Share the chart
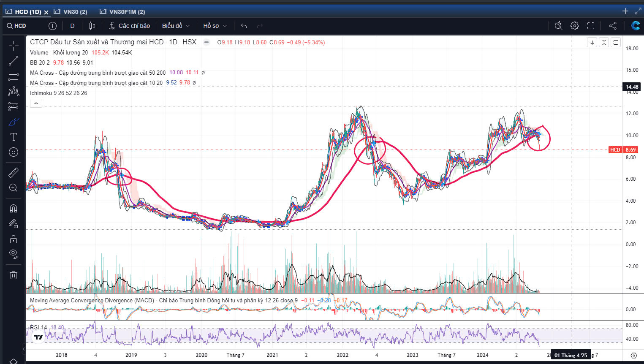644x364 pixels. point(613,26)
